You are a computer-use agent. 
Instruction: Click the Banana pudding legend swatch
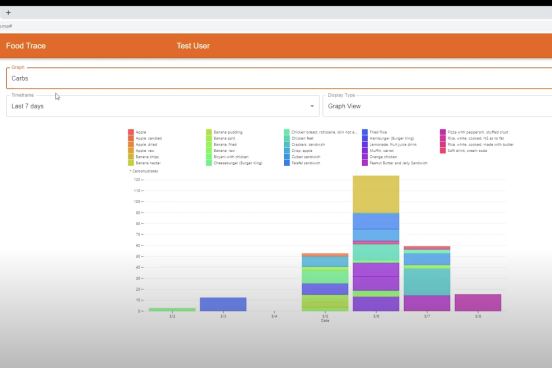[209, 132]
